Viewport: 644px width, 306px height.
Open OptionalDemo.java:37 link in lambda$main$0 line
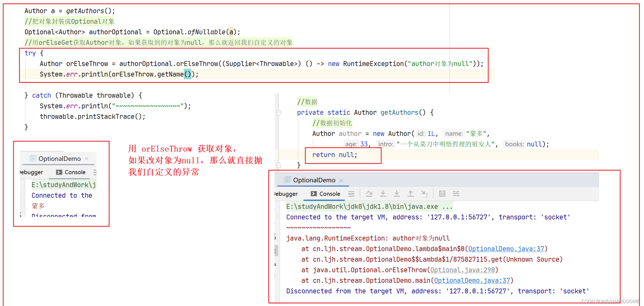click(506, 249)
